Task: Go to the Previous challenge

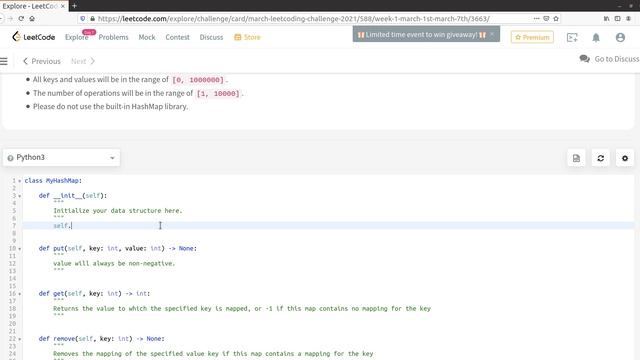Action: tap(41, 61)
